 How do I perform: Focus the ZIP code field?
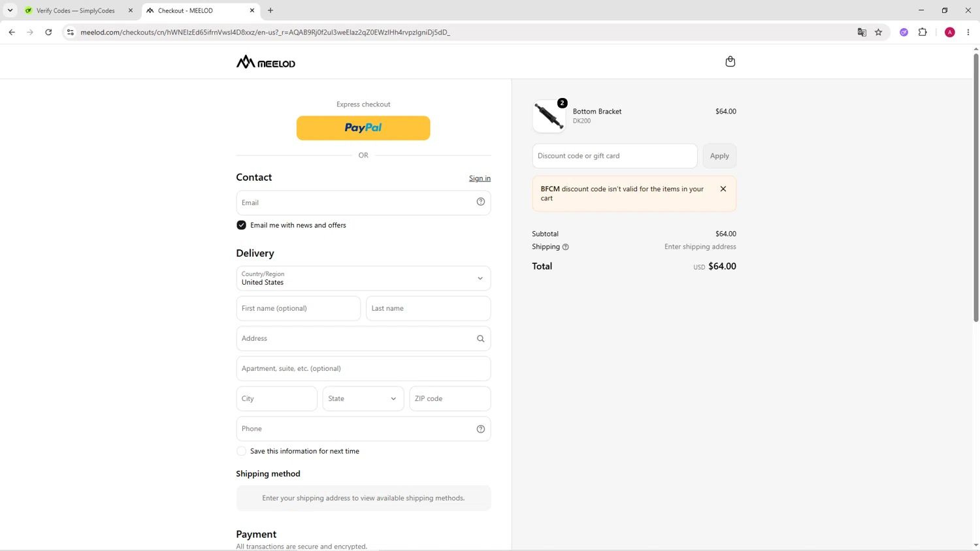click(x=450, y=399)
